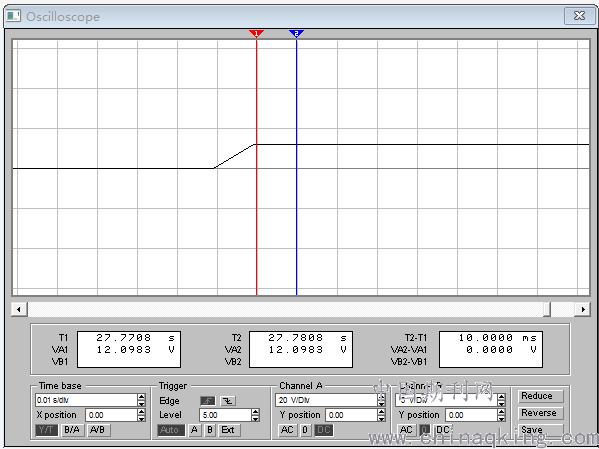This screenshot has height=449, width=599.
Task: Click the rising edge trigger icon
Action: coord(208,401)
